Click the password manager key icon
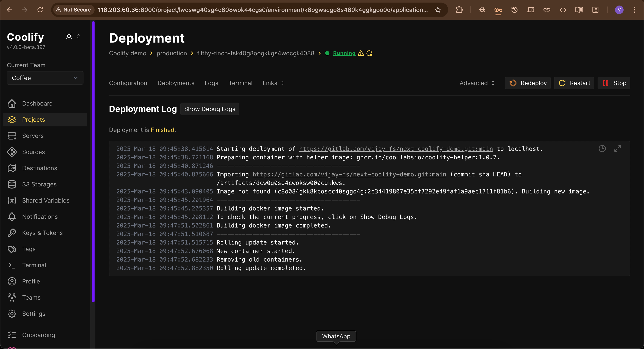 tap(498, 10)
